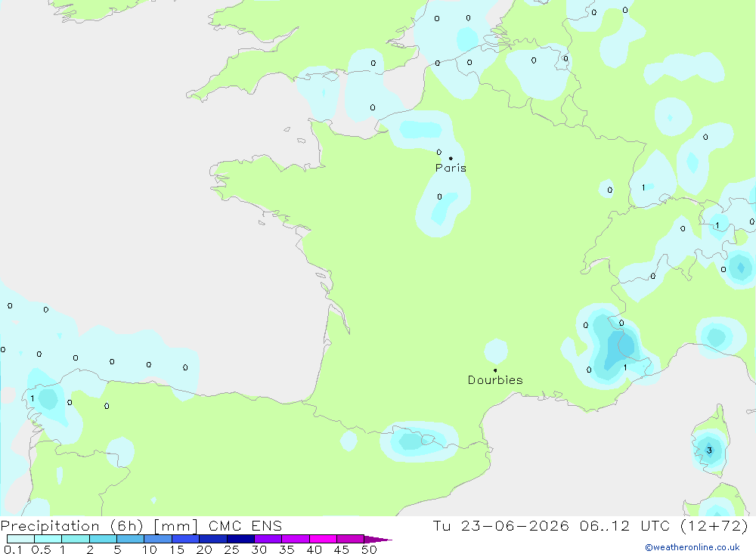Click the Paris location dot marker
Viewport: 756px width, 554px height.
click(451, 158)
